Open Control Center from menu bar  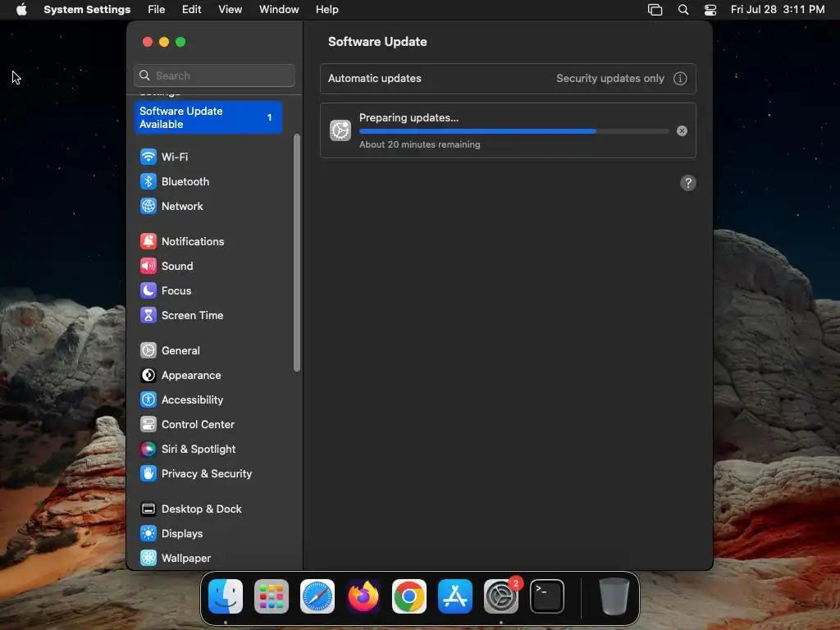click(710, 10)
